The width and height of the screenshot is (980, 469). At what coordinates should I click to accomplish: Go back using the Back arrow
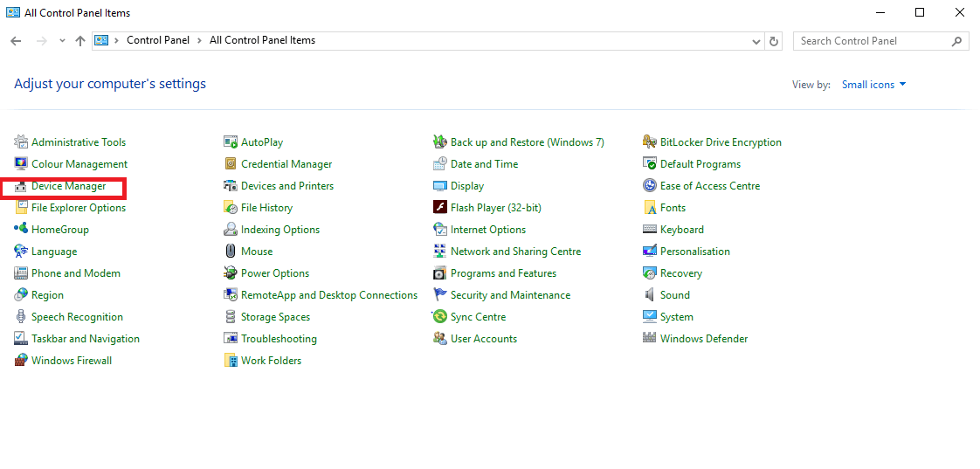(x=16, y=41)
